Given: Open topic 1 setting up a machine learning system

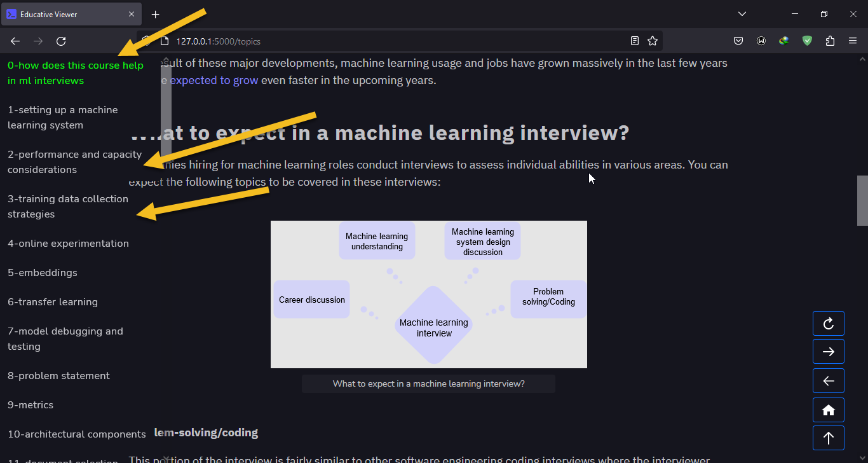Looking at the screenshot, I should 63,117.
